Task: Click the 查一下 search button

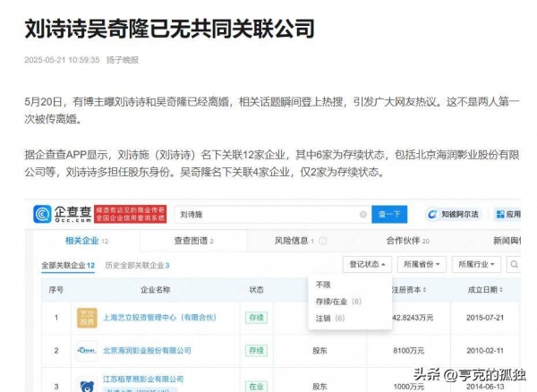Action: [389, 214]
